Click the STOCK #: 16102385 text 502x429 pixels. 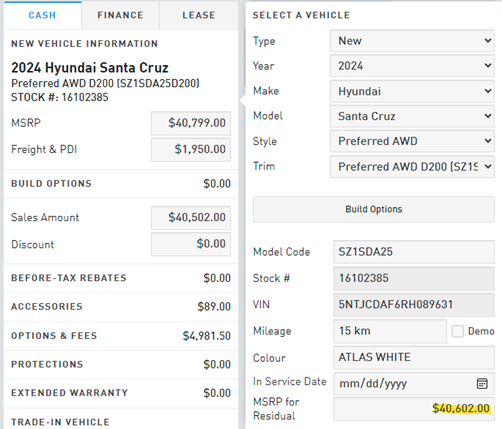[x=60, y=97]
